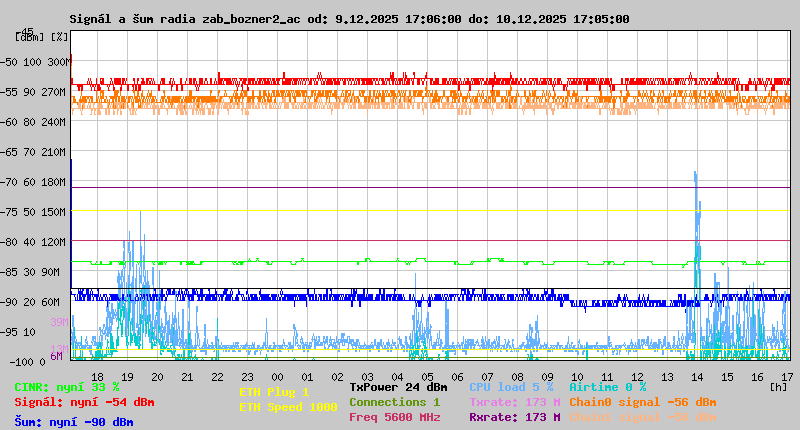Click the '-100' dBm axis label
The width and height of the screenshot is (800, 430).
21,362
